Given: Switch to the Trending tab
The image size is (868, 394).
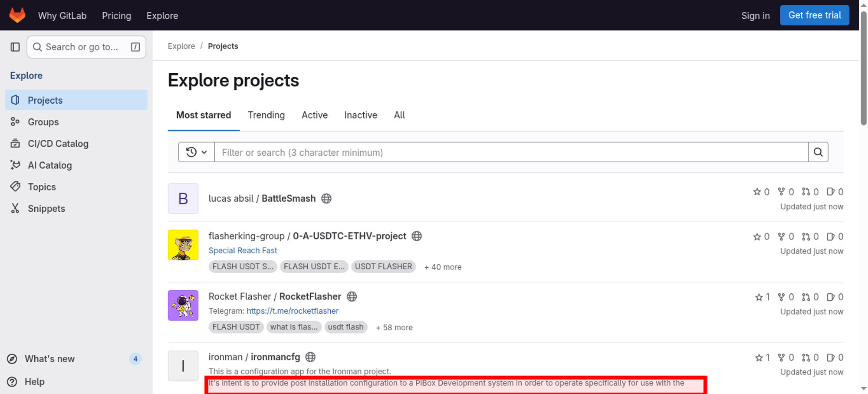Looking at the screenshot, I should click(x=266, y=115).
